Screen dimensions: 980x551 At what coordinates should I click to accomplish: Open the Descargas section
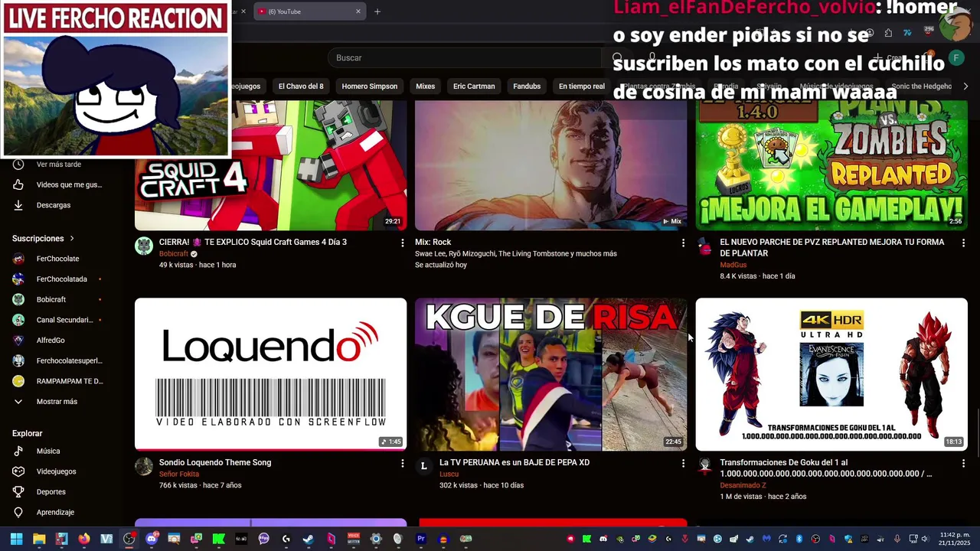pyautogui.click(x=53, y=205)
